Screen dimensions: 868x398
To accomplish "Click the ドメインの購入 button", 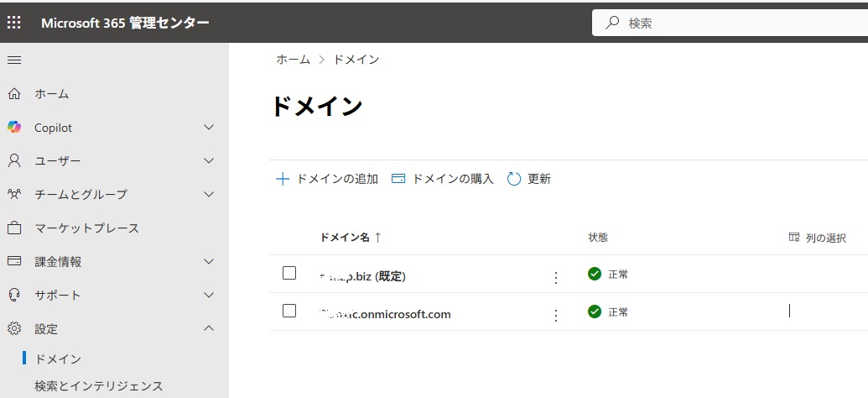I will click(x=443, y=179).
